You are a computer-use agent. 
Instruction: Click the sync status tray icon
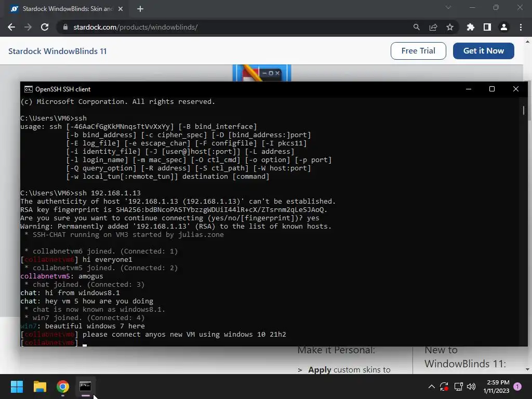(444, 387)
